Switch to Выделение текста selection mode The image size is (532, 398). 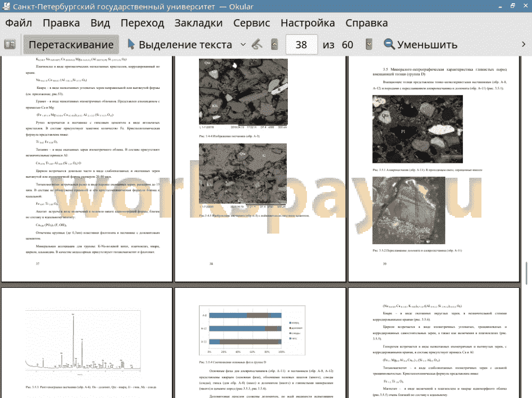(x=180, y=45)
